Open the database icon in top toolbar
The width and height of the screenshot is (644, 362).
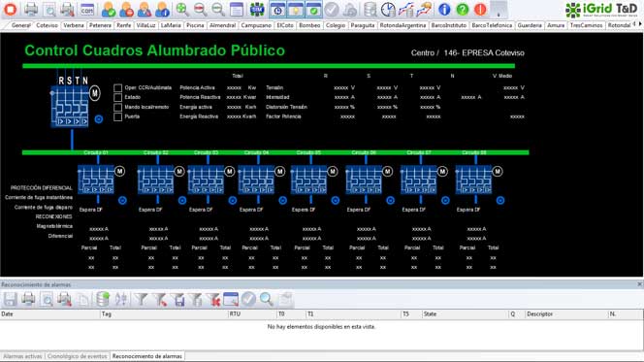click(370, 10)
